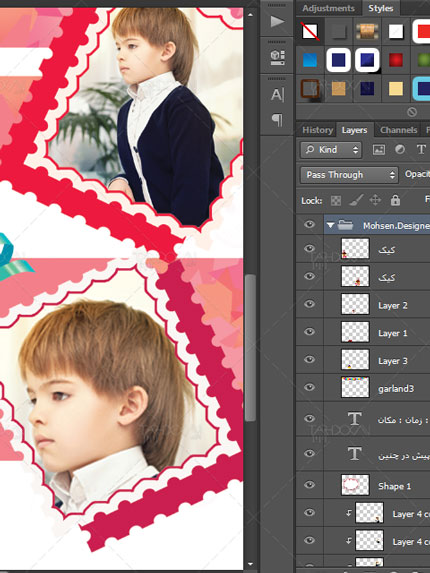Click the Mohsen.Designer group name
430x573 pixels.
pyautogui.click(x=396, y=226)
